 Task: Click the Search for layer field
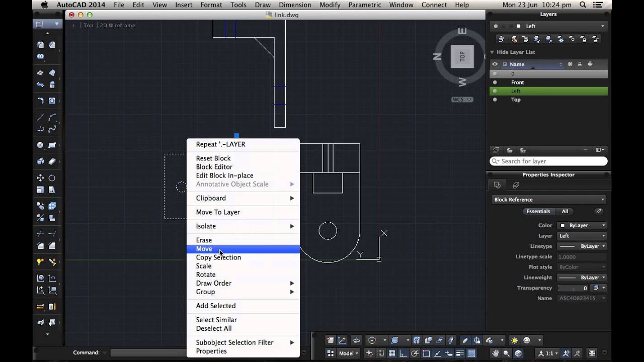point(548,161)
